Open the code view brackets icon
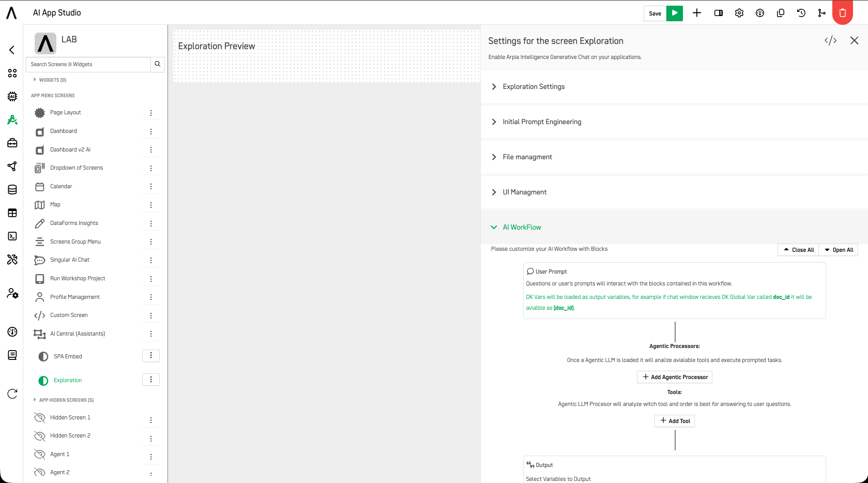 click(x=831, y=40)
